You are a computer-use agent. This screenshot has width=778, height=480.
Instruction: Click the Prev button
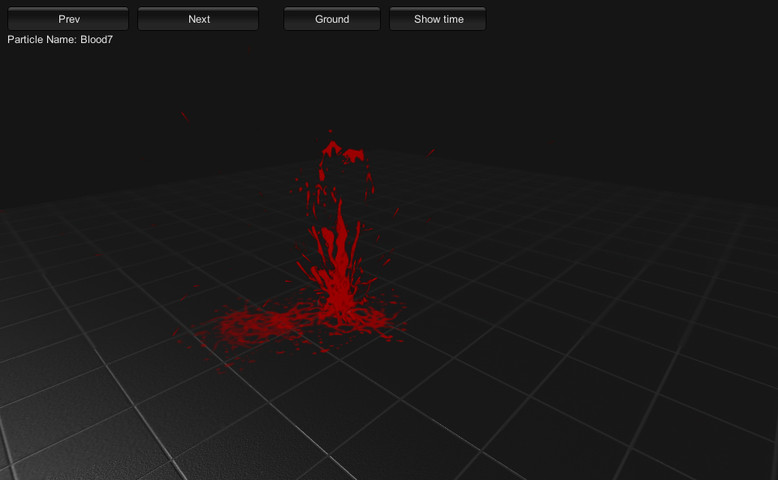tap(68, 19)
